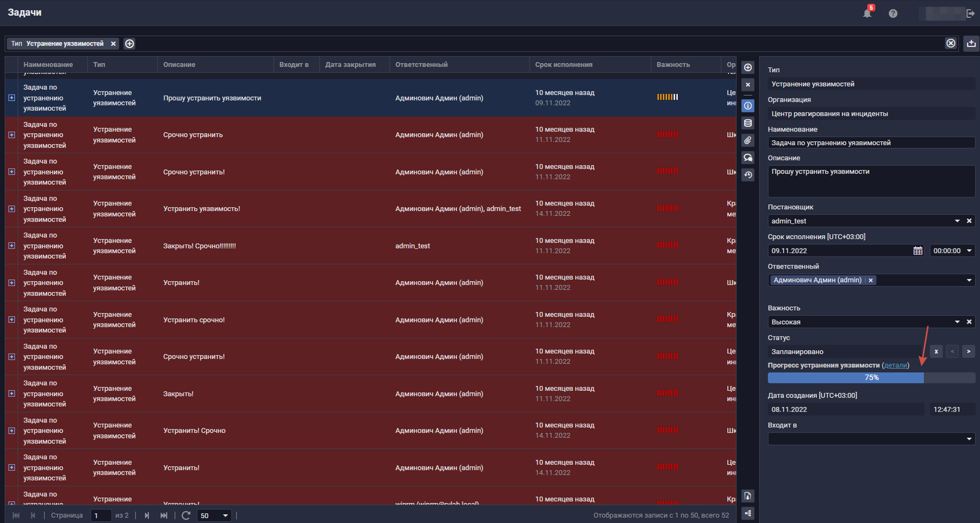Remove 'Админович Админ (admin)' tag from Ответственный
The height and width of the screenshot is (523, 980).
click(871, 281)
